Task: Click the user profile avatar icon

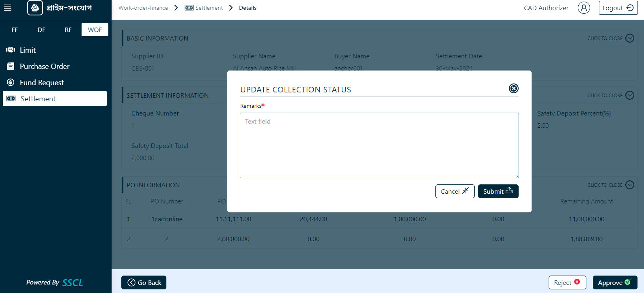Action: click(x=584, y=8)
